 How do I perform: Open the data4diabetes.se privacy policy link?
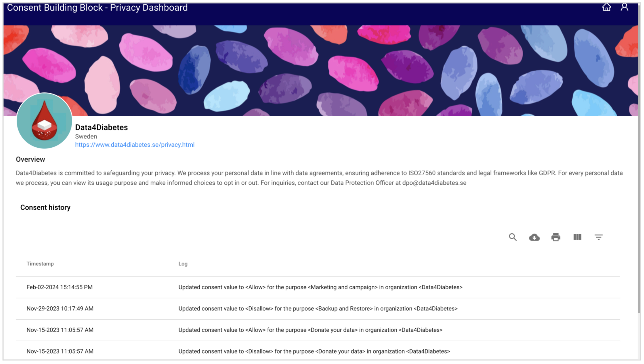tap(135, 145)
